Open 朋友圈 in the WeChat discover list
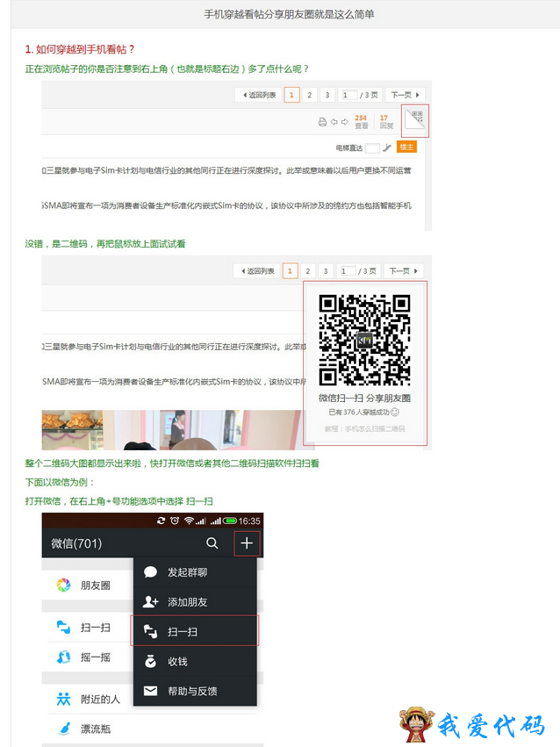This screenshot has width=560, height=747. (88, 585)
